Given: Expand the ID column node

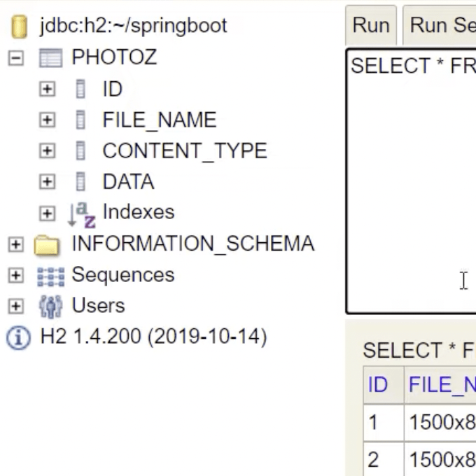Looking at the screenshot, I should coord(47,90).
